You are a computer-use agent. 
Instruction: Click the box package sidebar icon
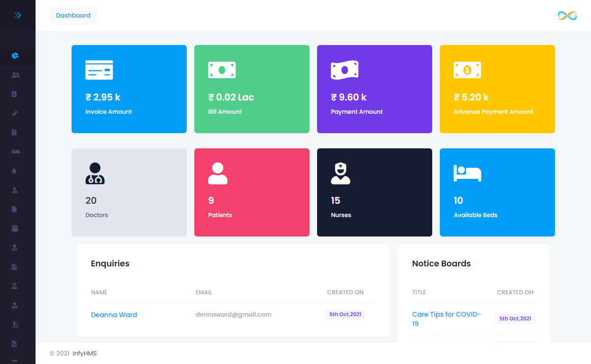[15, 228]
